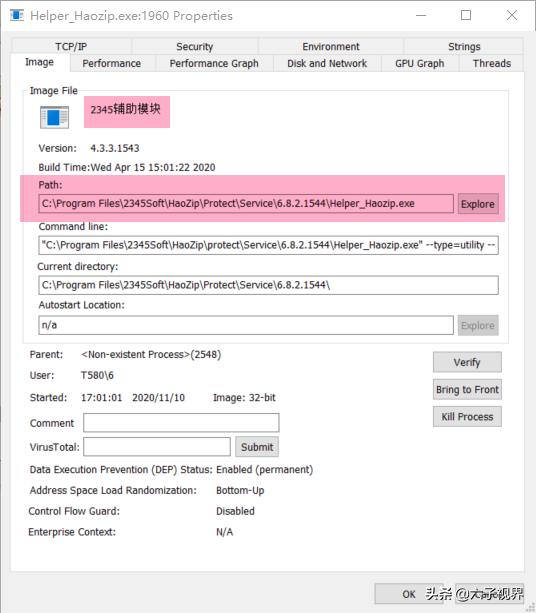Click the parent process <Non-existent Process>(2548)
This screenshot has width=536, height=613.
pos(151,355)
